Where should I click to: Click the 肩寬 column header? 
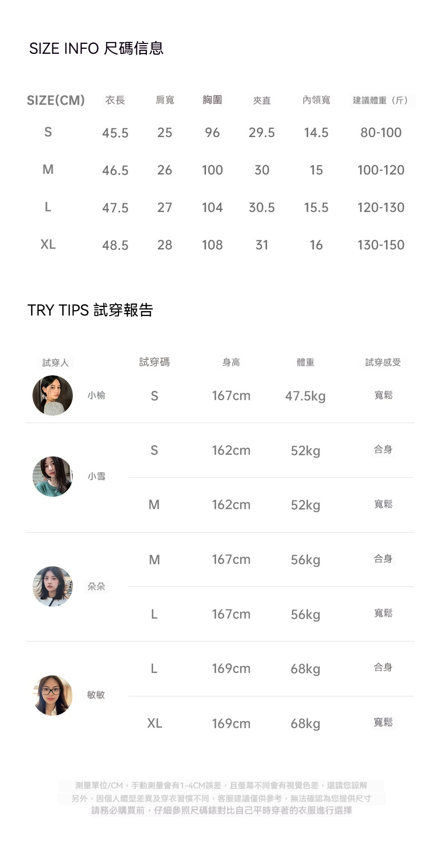pyautogui.click(x=165, y=100)
